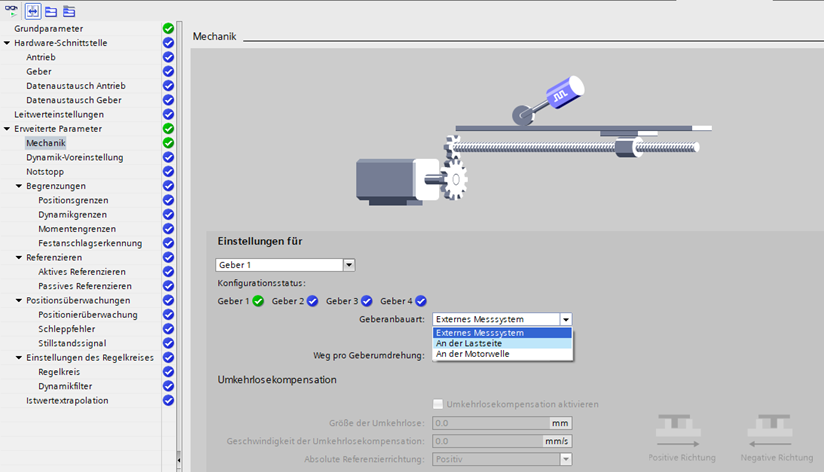Click the third toolbar icon with folder symbol
Viewport: 824px width, 472px height.
[51, 11]
